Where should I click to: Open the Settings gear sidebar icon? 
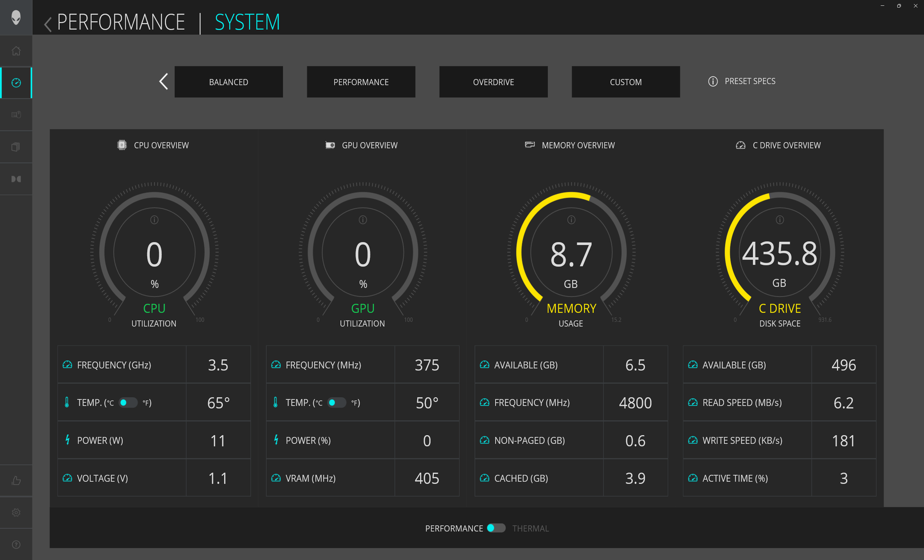coord(16,512)
